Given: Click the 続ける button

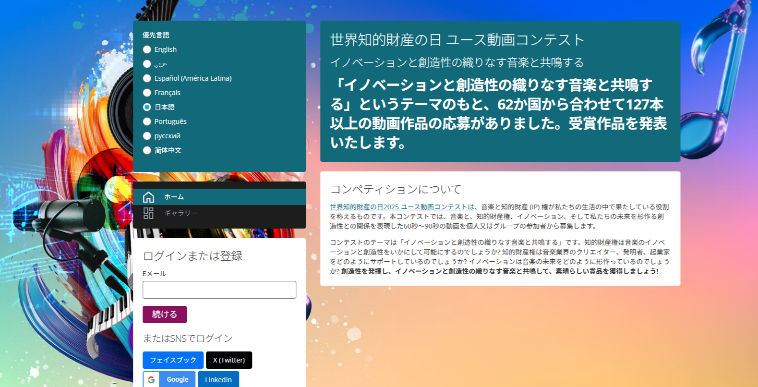Looking at the screenshot, I should (165, 315).
